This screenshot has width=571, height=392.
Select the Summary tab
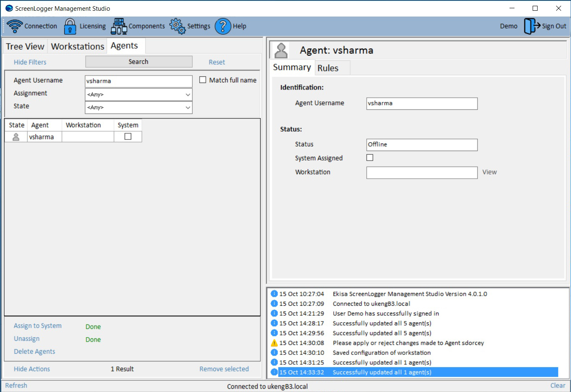point(292,67)
